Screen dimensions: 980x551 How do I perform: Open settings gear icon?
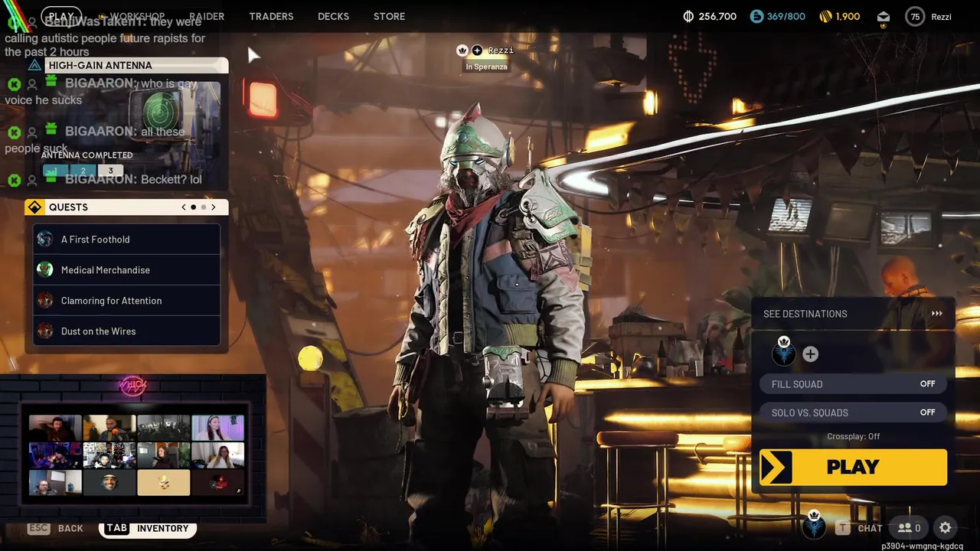pyautogui.click(x=946, y=528)
